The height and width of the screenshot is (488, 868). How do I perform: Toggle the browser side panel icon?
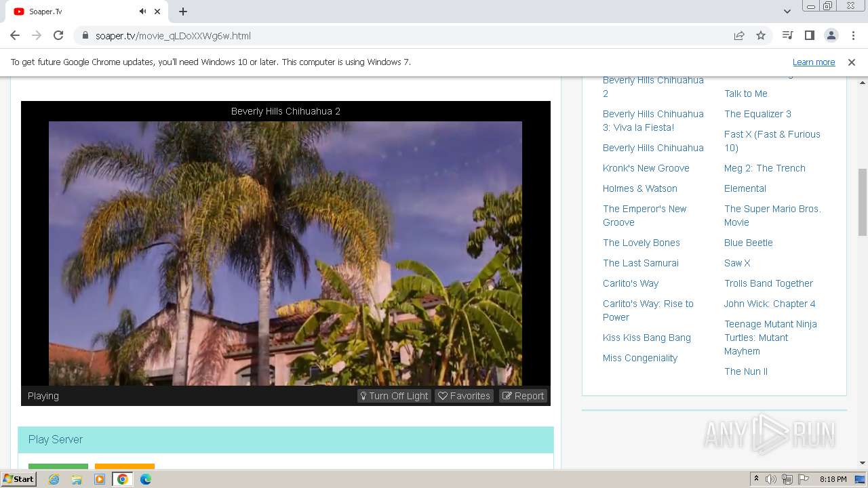(x=810, y=36)
